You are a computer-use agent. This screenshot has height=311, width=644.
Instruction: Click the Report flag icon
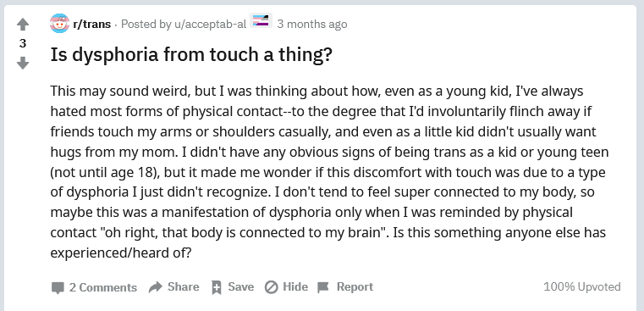(323, 287)
